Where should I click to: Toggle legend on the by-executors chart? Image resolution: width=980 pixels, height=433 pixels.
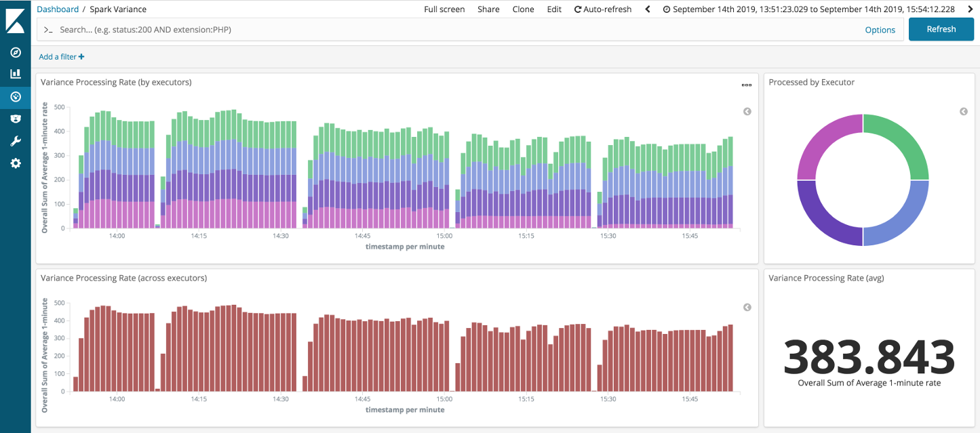pyautogui.click(x=747, y=112)
